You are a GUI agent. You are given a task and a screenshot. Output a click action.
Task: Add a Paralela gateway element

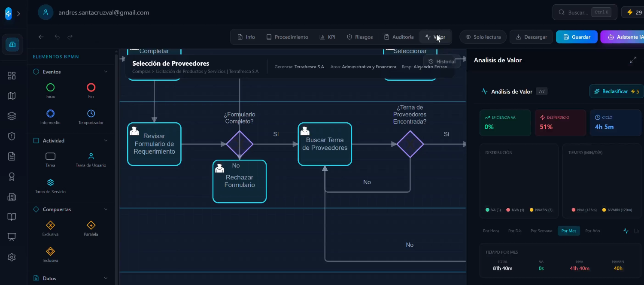tap(91, 229)
